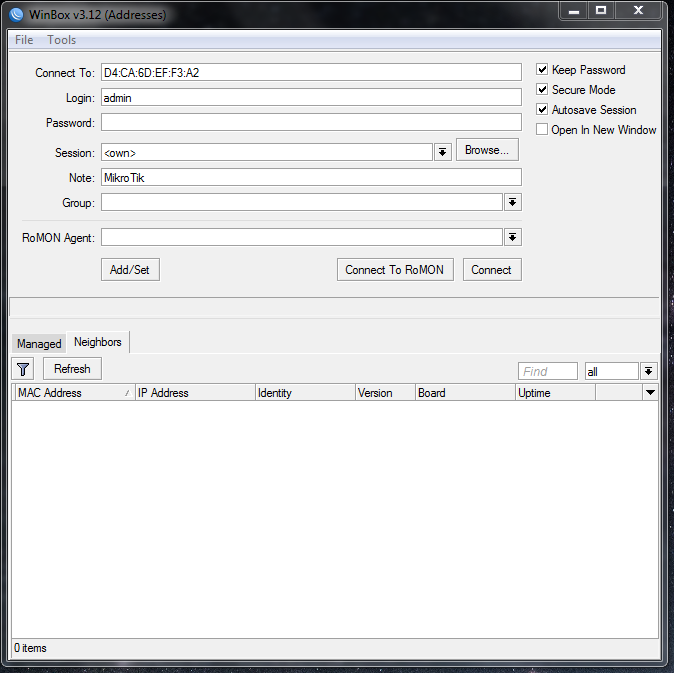Image resolution: width=674 pixels, height=673 pixels.
Task: Refresh the neighbors list
Action: coord(72,369)
